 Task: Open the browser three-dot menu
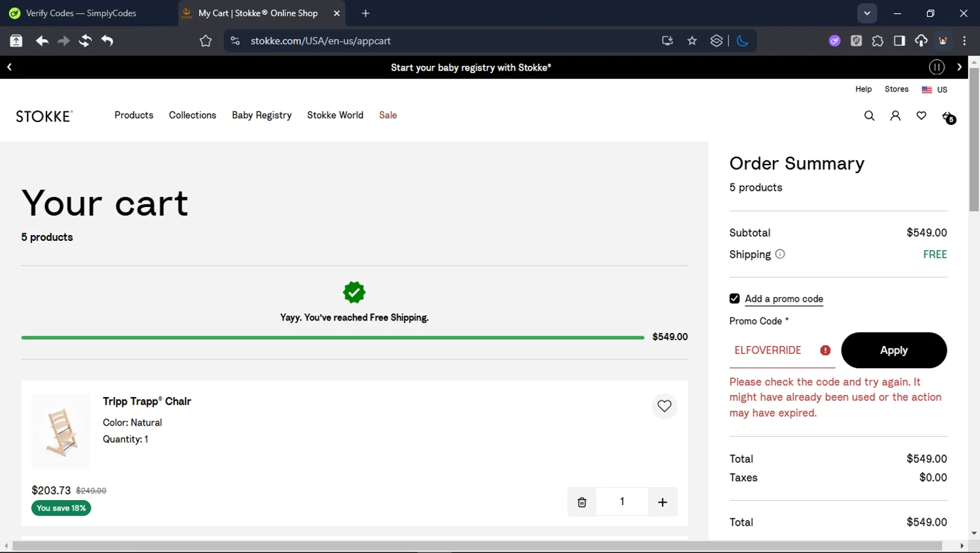(964, 40)
